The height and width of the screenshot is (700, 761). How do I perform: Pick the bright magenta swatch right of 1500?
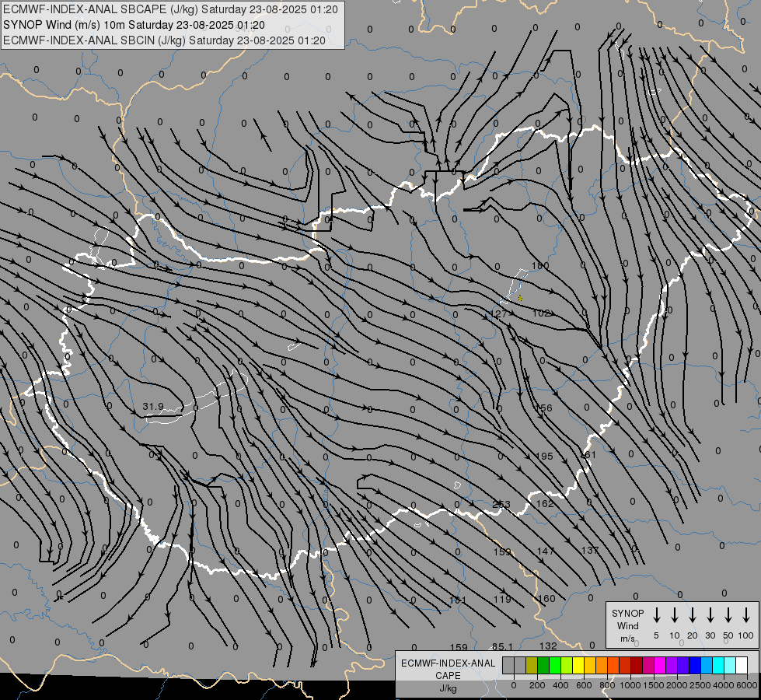pos(660,665)
